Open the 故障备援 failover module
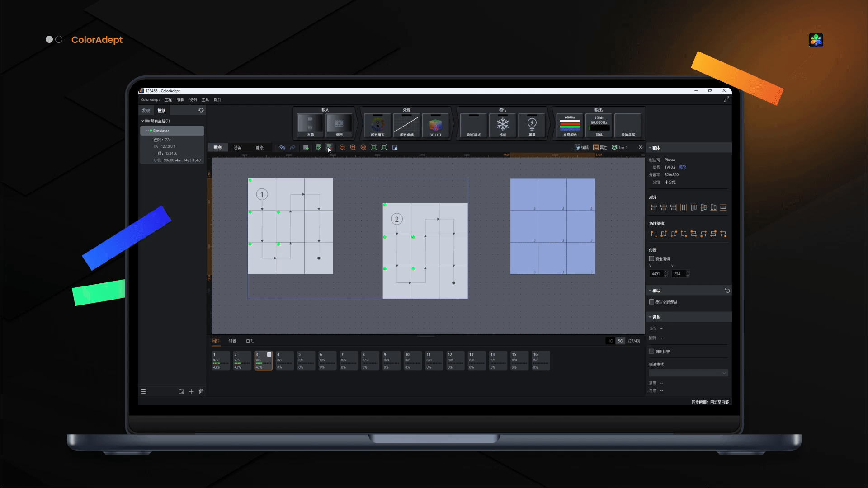Viewport: 868px width, 488px height. pyautogui.click(x=628, y=125)
